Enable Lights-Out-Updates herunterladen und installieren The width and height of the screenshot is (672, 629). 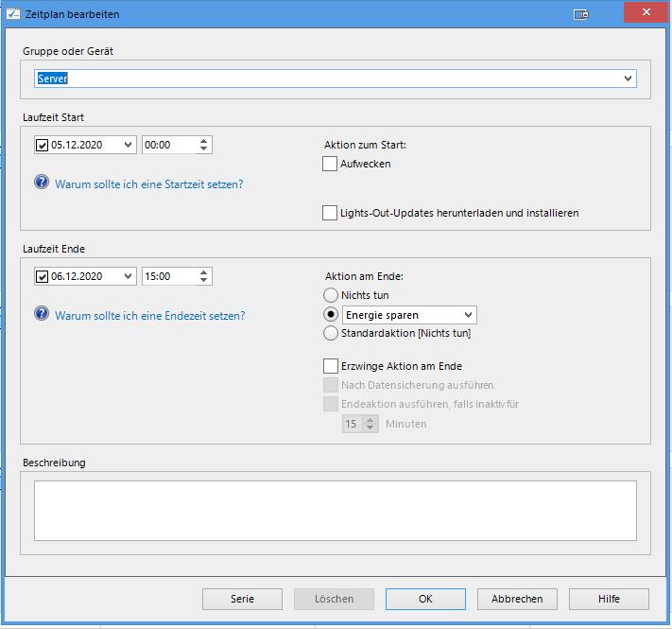pos(330,213)
